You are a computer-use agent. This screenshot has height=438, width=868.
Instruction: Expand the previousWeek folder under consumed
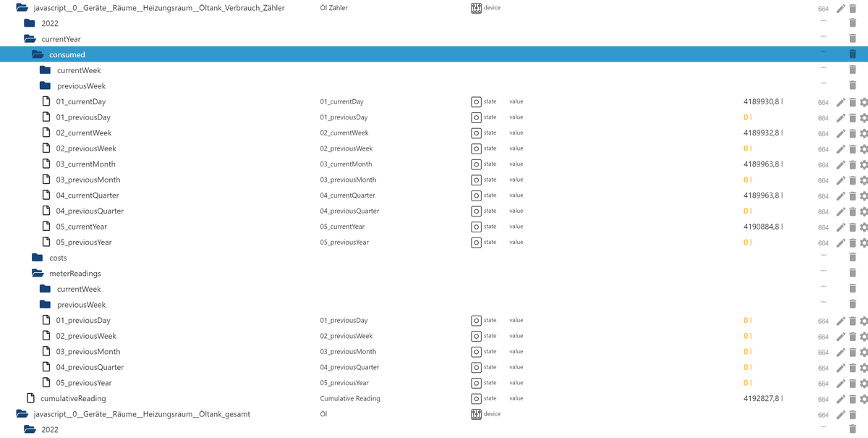[45, 85]
